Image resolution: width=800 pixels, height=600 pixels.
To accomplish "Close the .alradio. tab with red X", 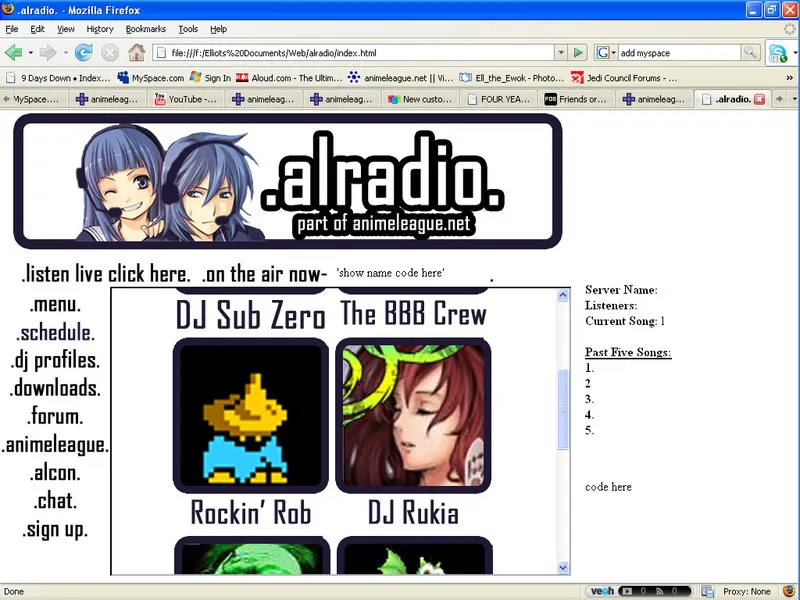I will click(x=759, y=99).
